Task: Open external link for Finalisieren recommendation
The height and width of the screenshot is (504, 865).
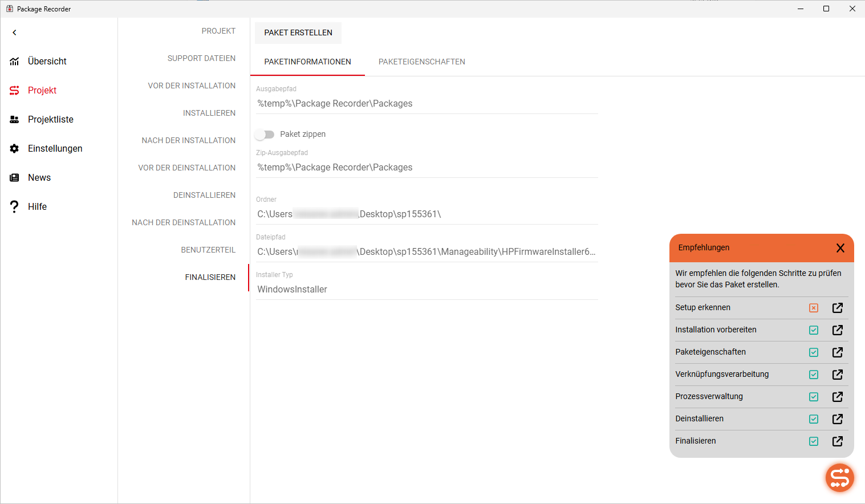Action: [837, 441]
